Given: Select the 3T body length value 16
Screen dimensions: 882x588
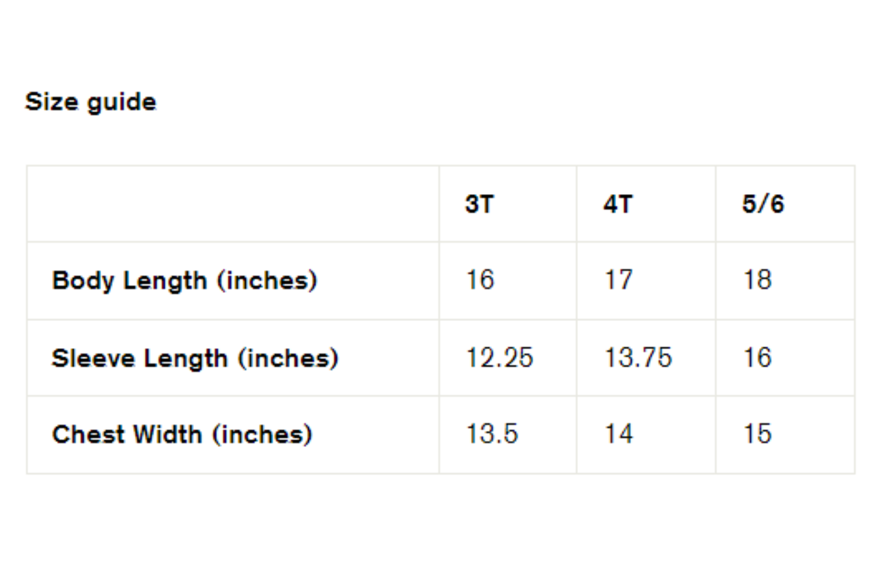Looking at the screenshot, I should (x=480, y=280).
